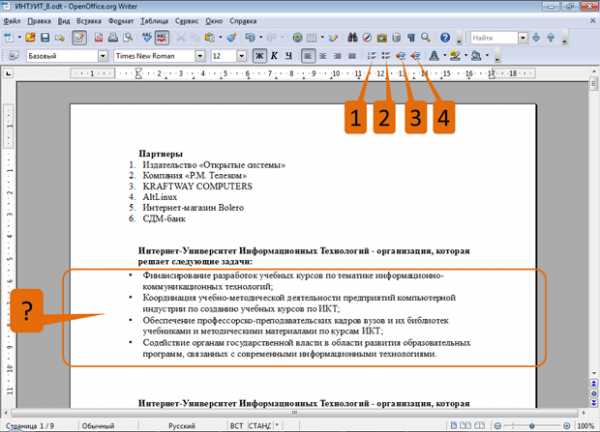Toggle Edit File mode icon

(x=79, y=37)
